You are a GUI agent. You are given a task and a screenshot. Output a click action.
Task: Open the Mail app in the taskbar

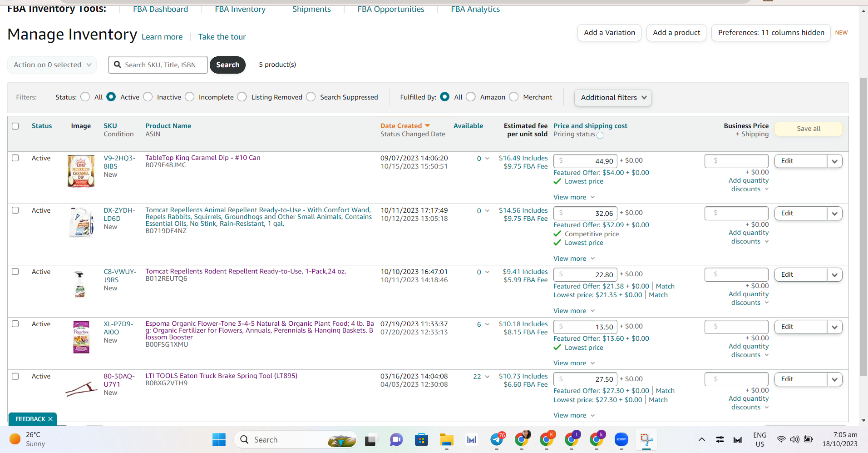[472, 440]
